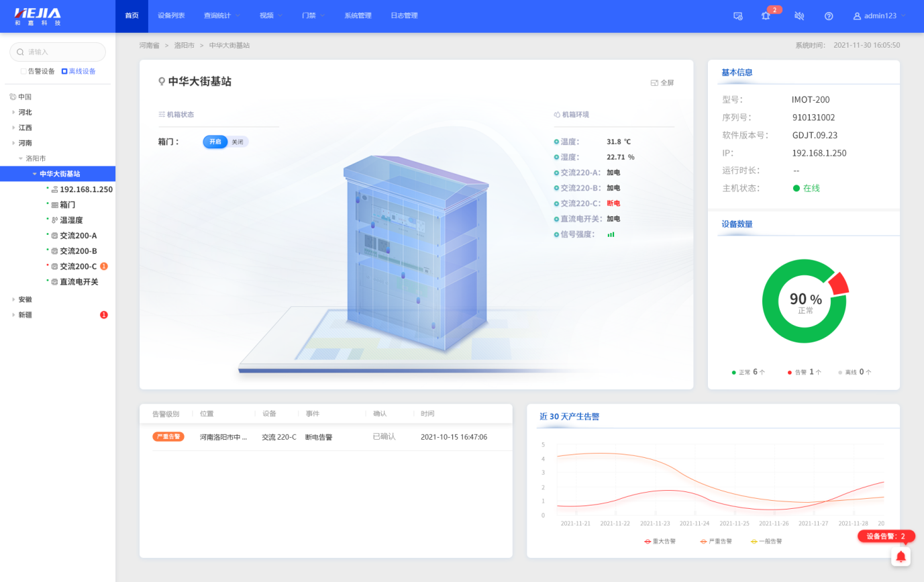Screen dimensions: 924x582
Task: Open the 设备列表 menu item
Action: click(171, 16)
